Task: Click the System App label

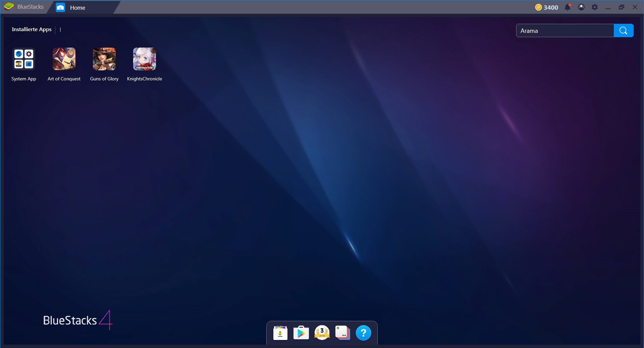Action: tap(24, 79)
